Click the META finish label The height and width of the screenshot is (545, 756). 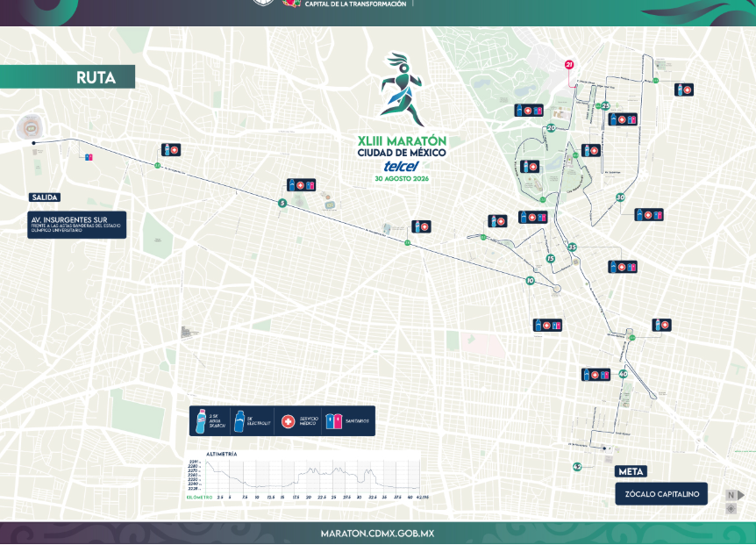click(631, 471)
